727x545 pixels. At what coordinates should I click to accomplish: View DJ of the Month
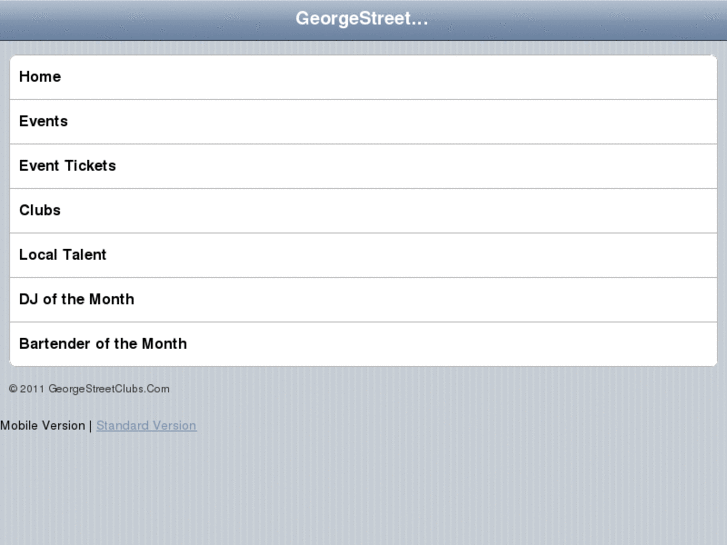coord(77,299)
